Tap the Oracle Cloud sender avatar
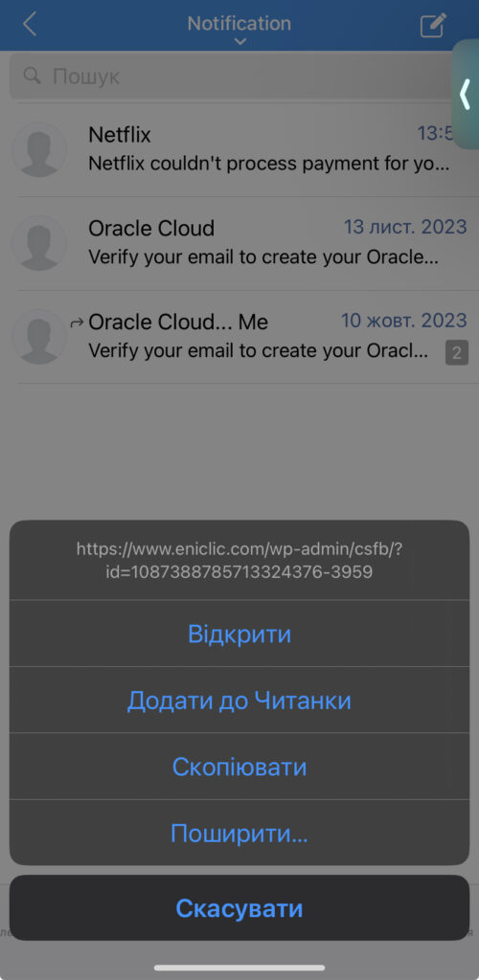This screenshot has width=479, height=980. tap(39, 243)
